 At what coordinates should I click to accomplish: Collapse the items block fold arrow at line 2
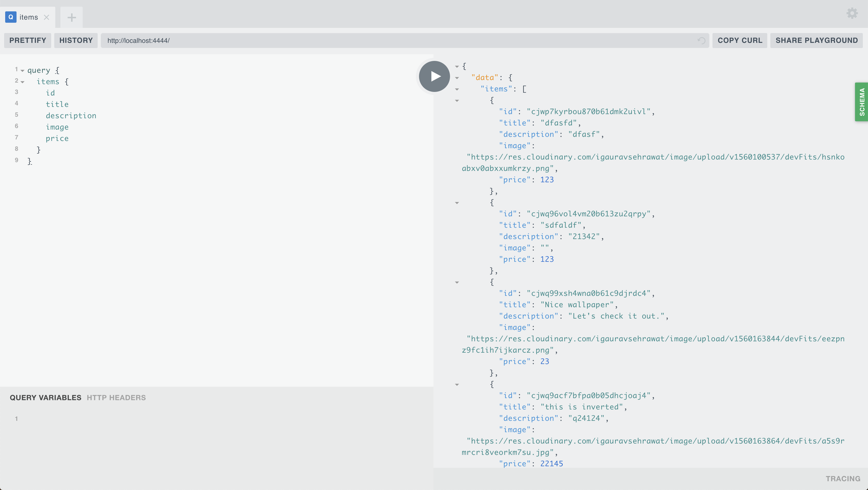22,82
